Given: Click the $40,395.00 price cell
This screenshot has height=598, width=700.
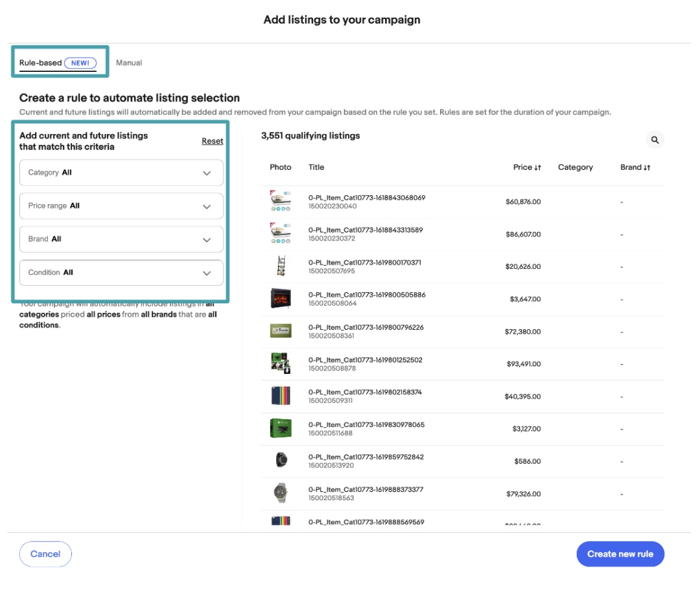Looking at the screenshot, I should click(x=522, y=397).
